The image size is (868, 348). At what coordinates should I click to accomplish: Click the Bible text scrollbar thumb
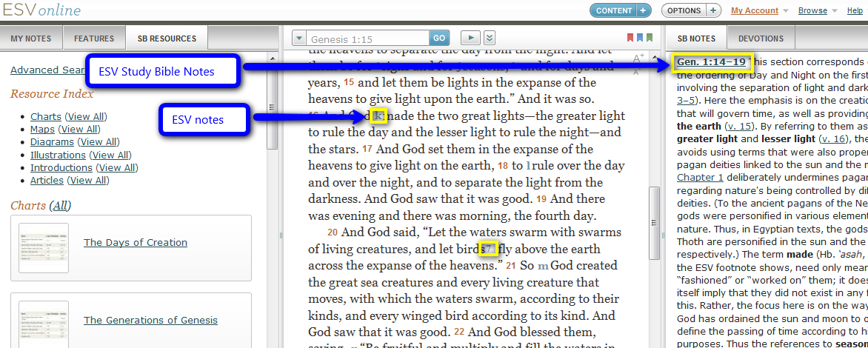point(654,222)
